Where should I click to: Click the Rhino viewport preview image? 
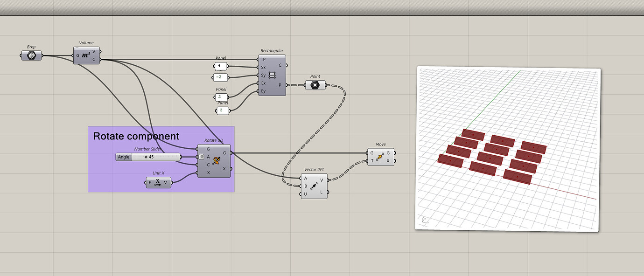point(507,149)
